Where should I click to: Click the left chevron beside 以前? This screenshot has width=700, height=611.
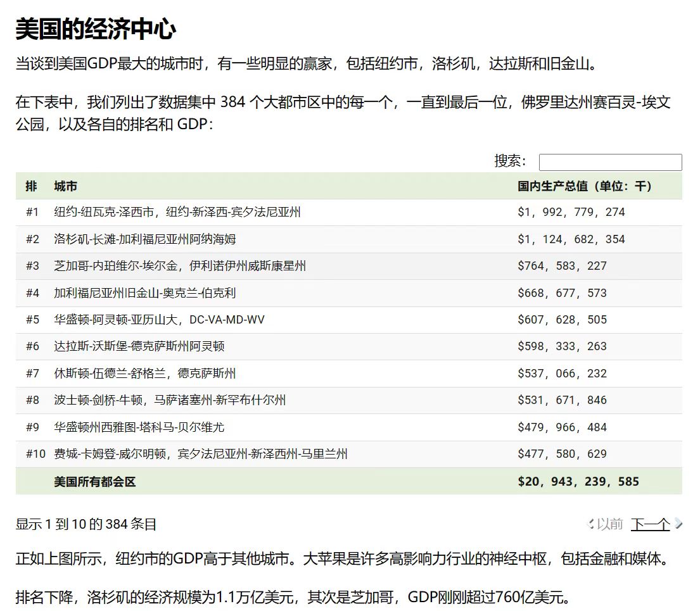[x=590, y=524]
